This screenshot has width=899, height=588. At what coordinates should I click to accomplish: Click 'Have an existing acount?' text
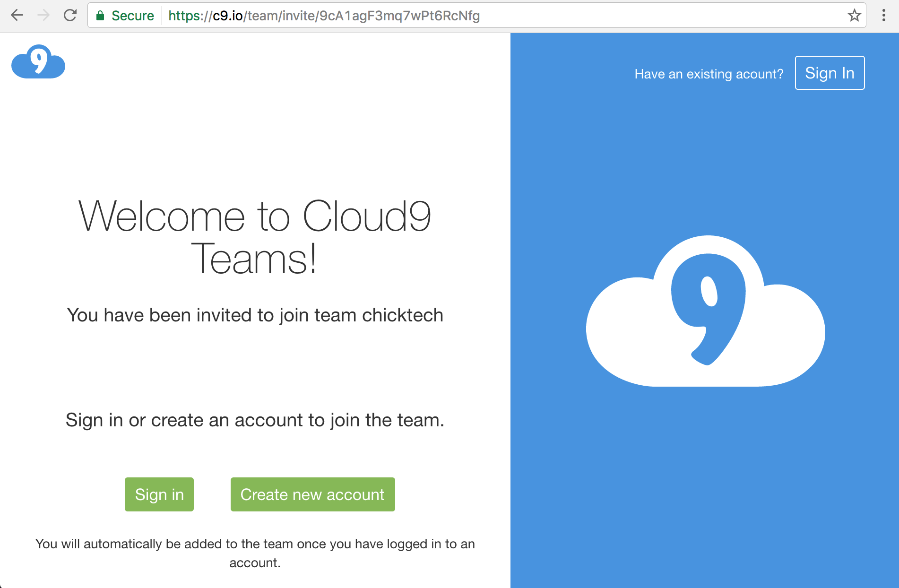coord(709,74)
